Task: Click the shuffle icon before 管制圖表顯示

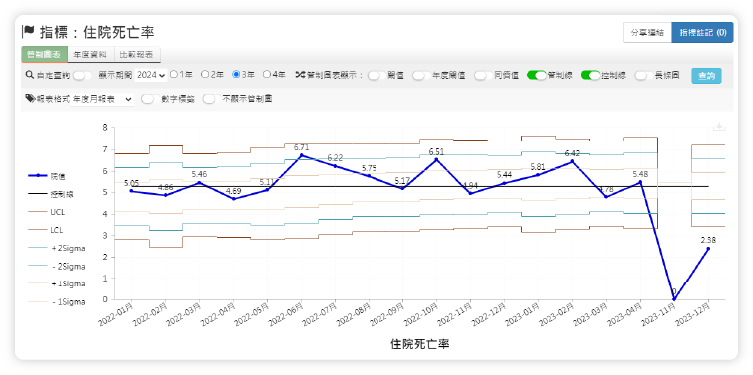Action: coord(300,75)
